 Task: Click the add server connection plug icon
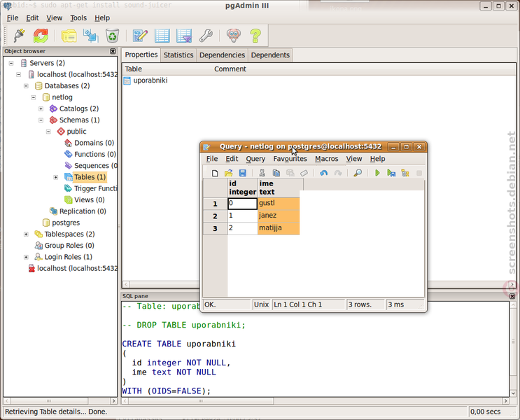point(19,36)
